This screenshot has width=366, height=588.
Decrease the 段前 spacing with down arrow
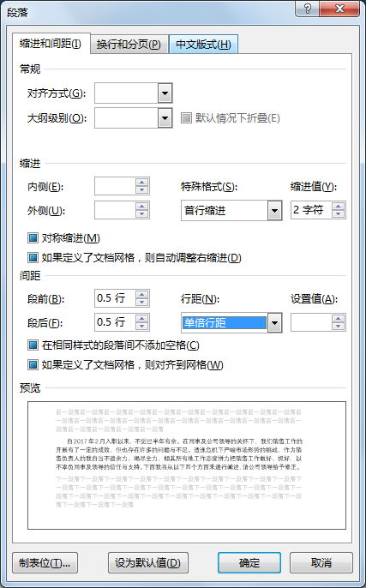[141, 303]
